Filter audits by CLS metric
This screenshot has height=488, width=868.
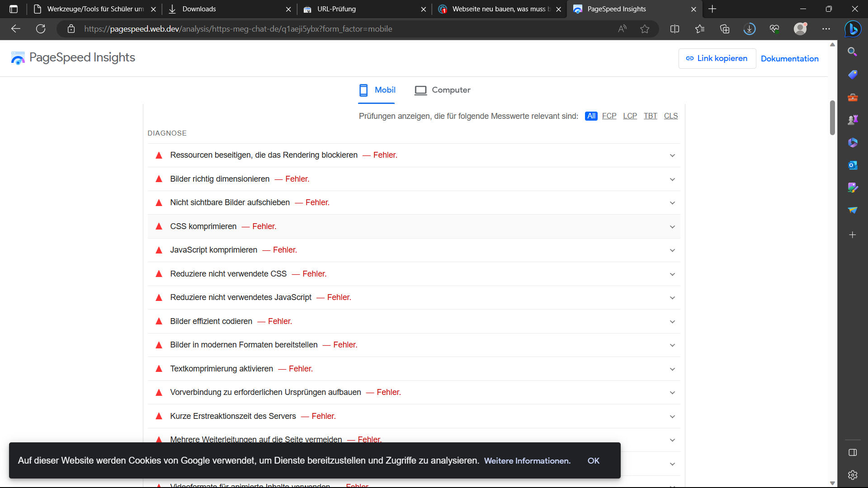pos(670,116)
